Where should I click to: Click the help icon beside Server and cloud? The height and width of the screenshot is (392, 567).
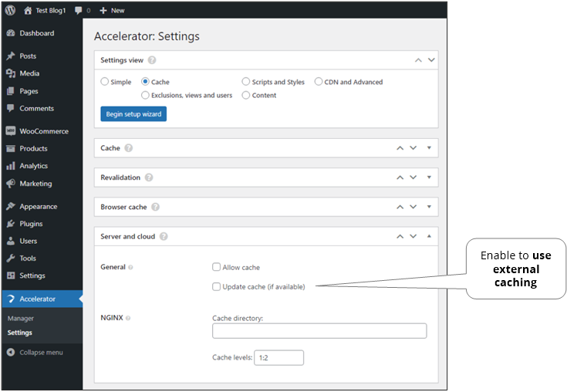coord(164,236)
